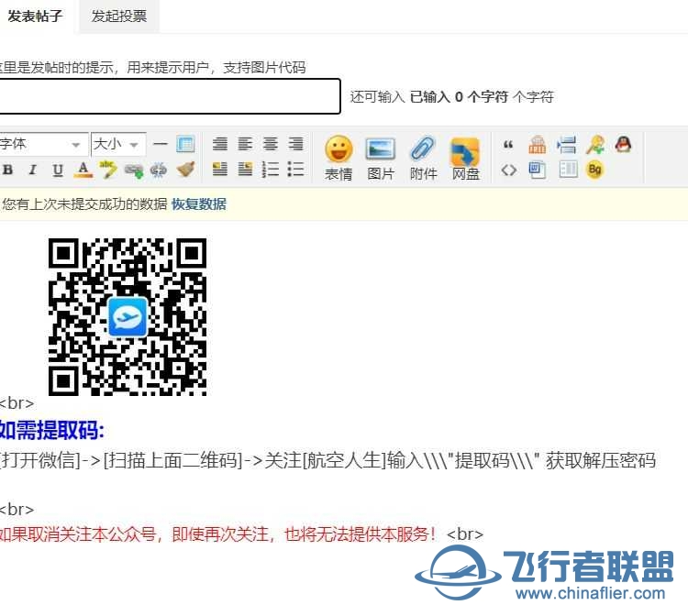Click the 已输入 0 个字符 counter text
This screenshot has width=688, height=616.
click(459, 97)
